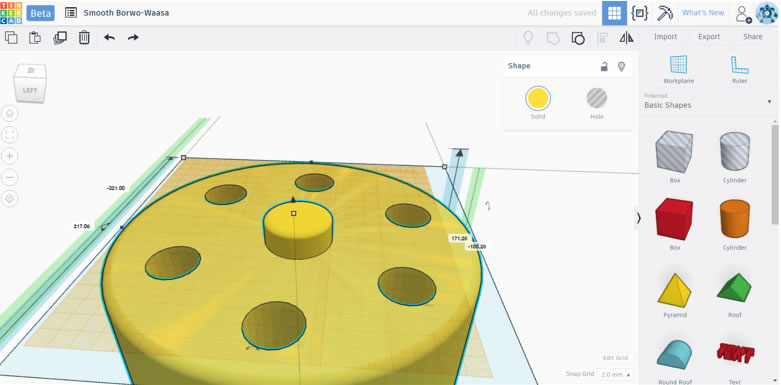
Task: Open the Codeblocks editor
Action: coord(639,13)
